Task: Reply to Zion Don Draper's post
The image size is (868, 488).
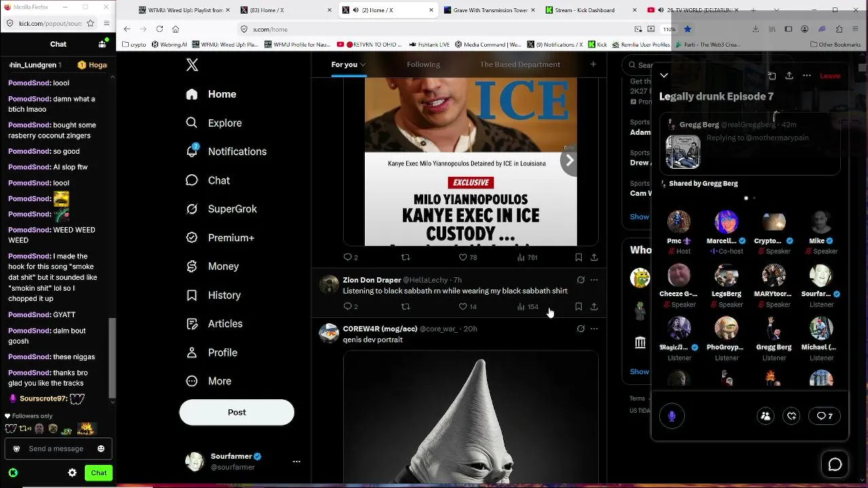Action: (351, 307)
